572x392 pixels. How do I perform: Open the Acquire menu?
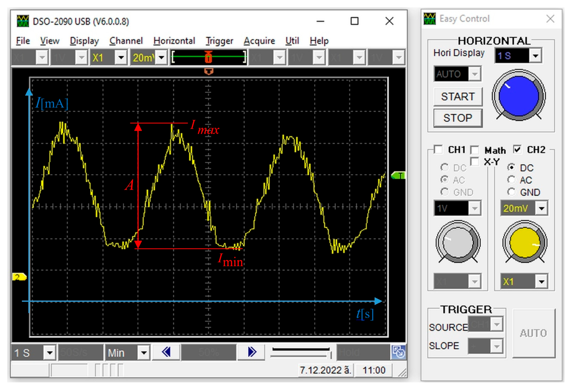pos(259,41)
